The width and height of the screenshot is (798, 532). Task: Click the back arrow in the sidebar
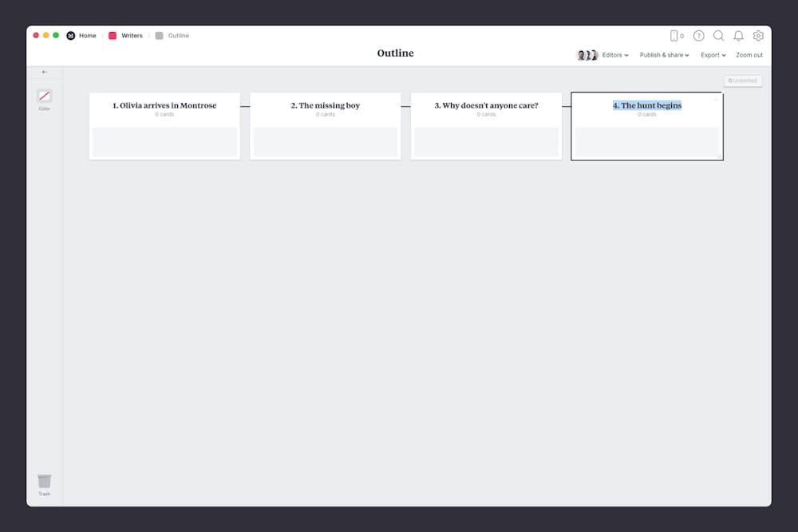coord(45,72)
